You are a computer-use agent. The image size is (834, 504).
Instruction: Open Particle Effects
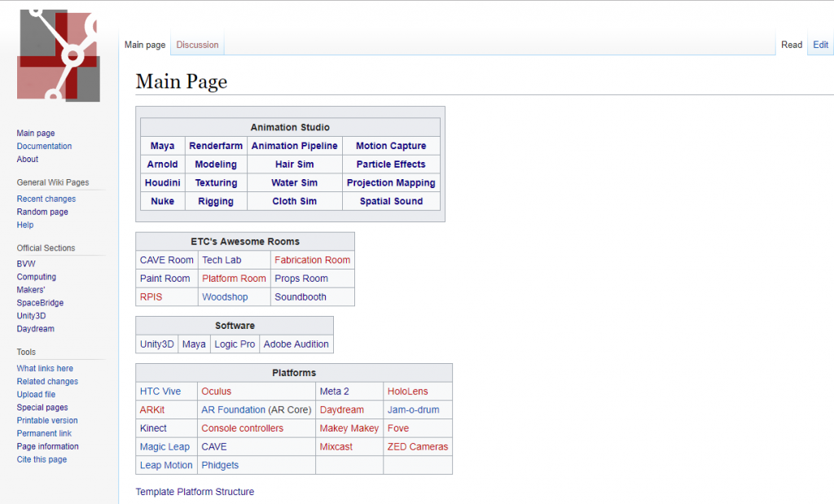point(391,164)
